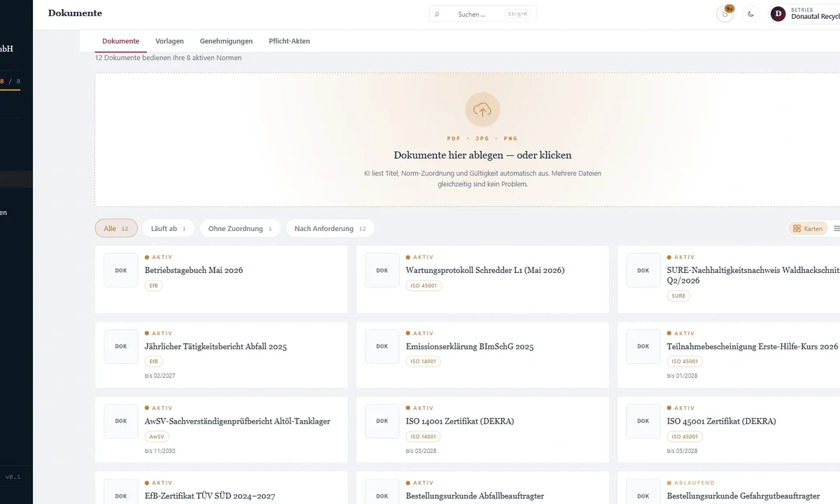The width and height of the screenshot is (840, 504).
Task: Click the bis 02/2027 validity text
Action: (160, 376)
